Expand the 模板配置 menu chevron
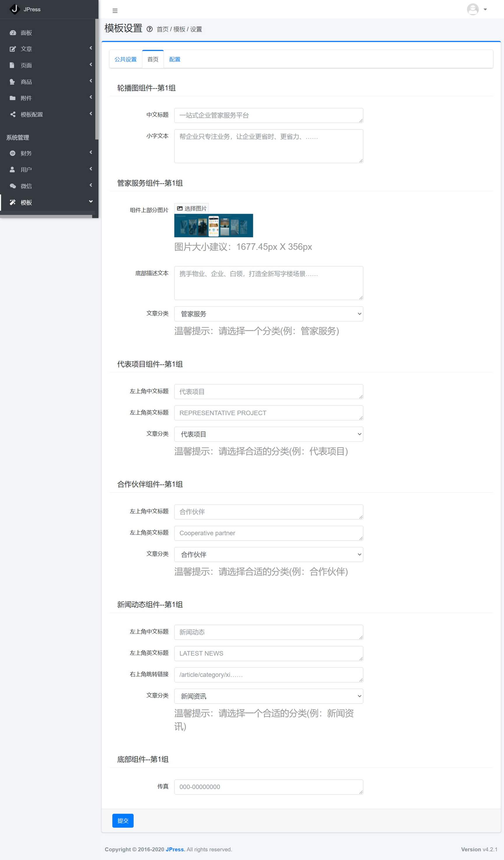504x860 pixels. point(91,114)
